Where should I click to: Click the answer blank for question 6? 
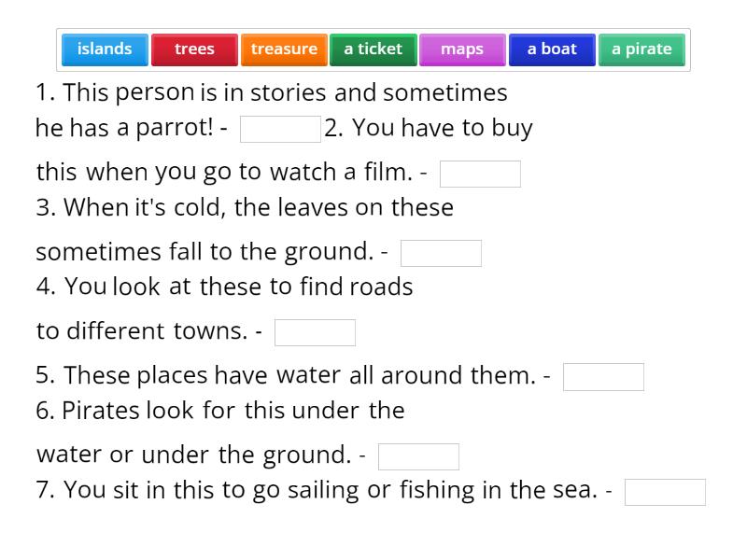(x=419, y=455)
